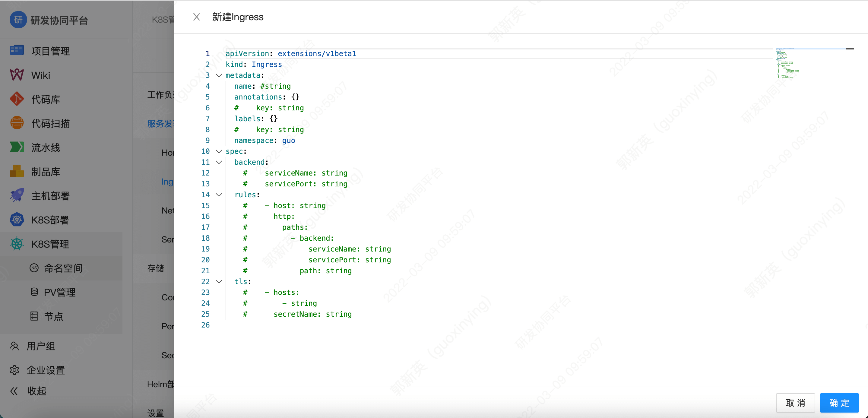Click the K8S部署 helm icon
868x418 pixels.
pos(17,220)
